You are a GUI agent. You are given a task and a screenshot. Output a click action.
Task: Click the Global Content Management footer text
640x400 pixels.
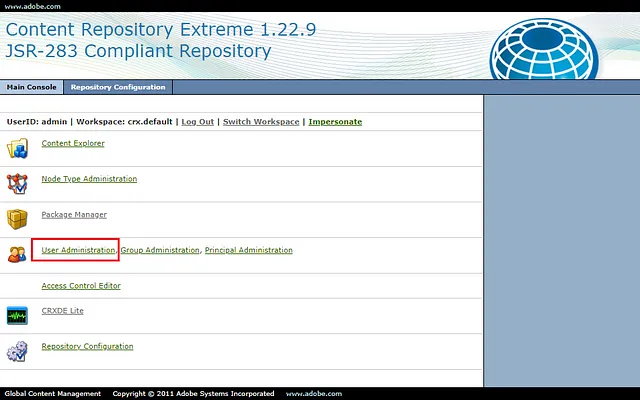click(53, 394)
